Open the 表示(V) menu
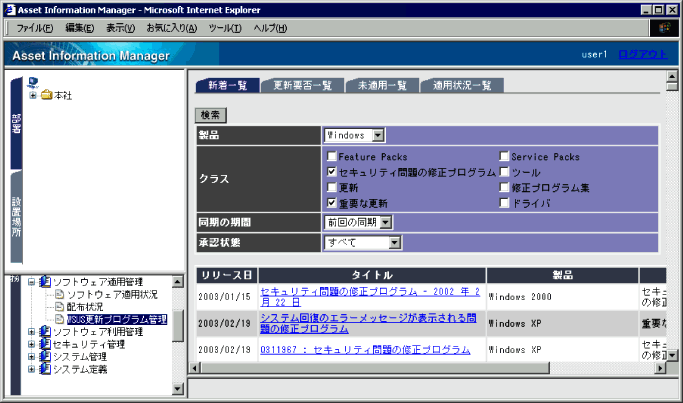Viewport: 683px width, 403px height. tap(121, 28)
